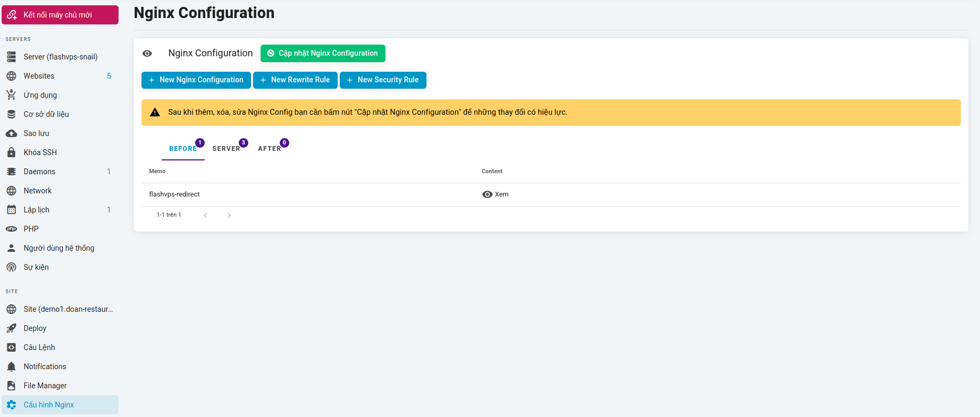
Task: Click the Deploy rocket icon
Action: tap(11, 328)
